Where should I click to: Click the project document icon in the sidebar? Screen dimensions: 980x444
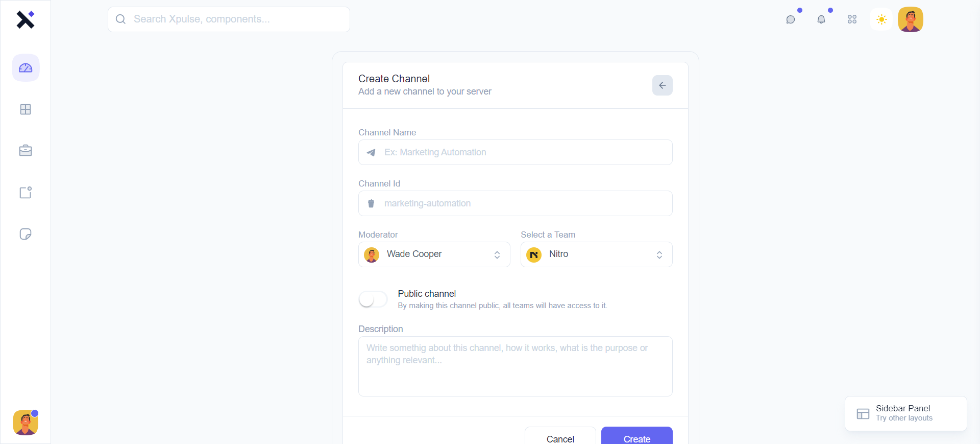pyautogui.click(x=26, y=193)
